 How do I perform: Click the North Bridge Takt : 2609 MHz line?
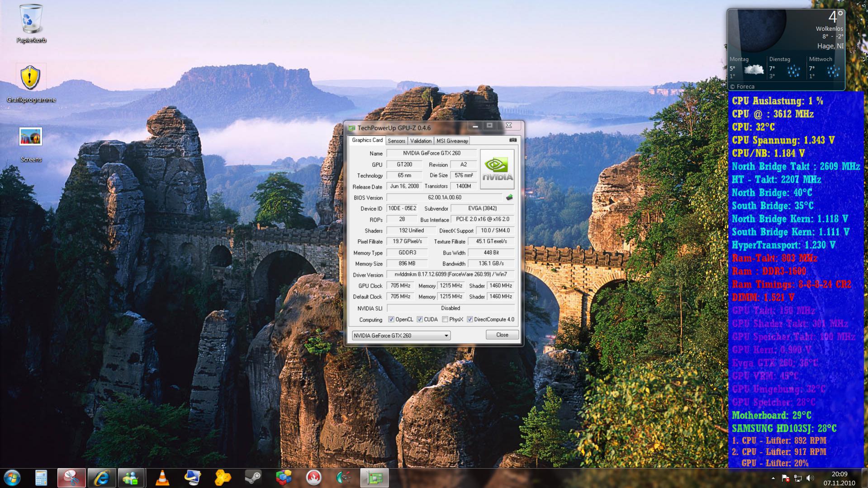pyautogui.click(x=796, y=166)
